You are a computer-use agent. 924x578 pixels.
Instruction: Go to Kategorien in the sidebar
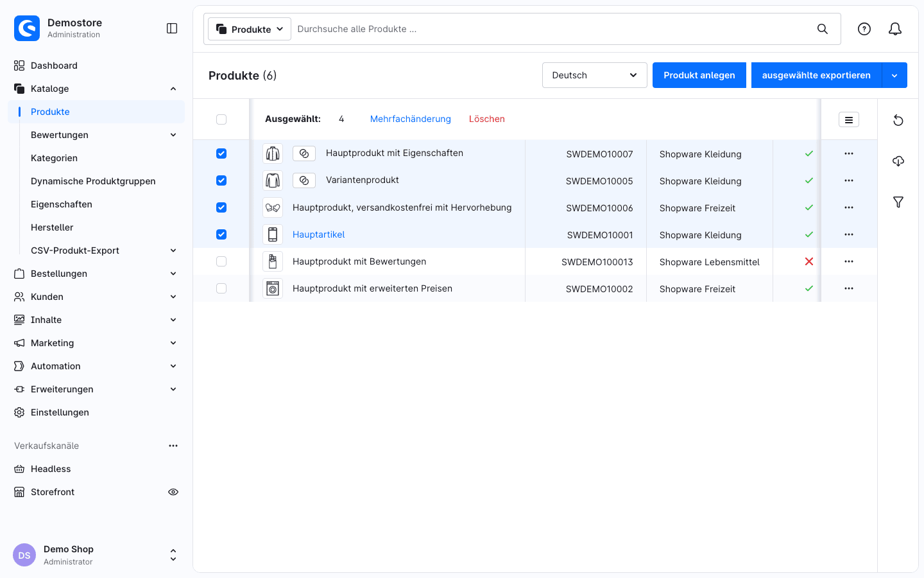tap(54, 158)
